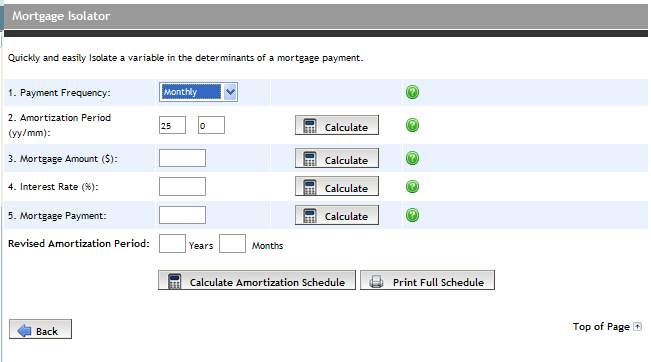Screen dimensions: 651x362
Task: Click the Top of Page arrow icon
Action: 637,327
